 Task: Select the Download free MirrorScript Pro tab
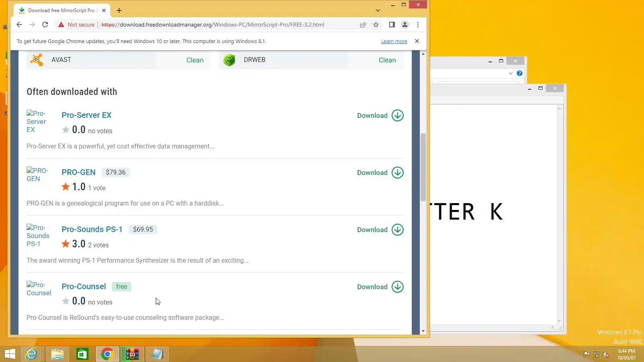click(62, 10)
